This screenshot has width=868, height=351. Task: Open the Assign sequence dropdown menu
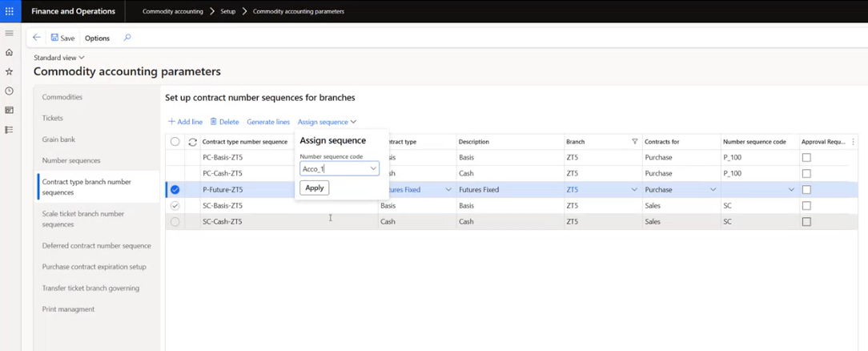tap(327, 122)
